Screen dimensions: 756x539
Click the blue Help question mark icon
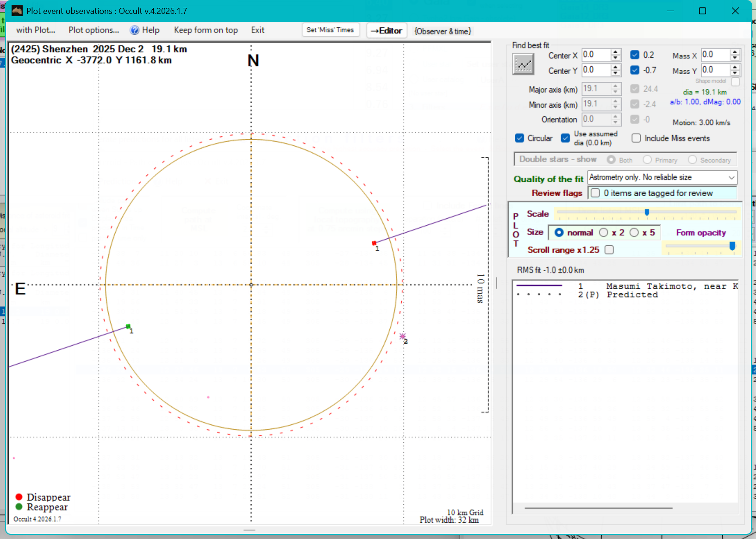(134, 30)
